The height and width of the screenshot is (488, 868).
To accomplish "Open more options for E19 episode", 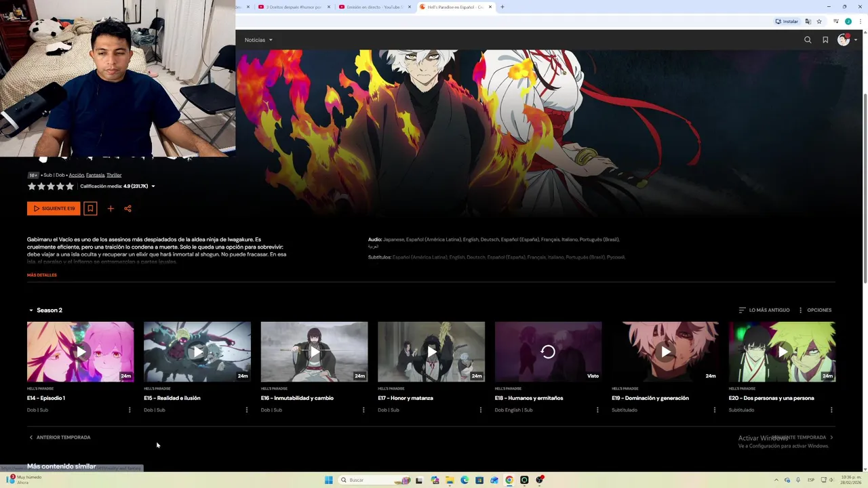I will [714, 410].
